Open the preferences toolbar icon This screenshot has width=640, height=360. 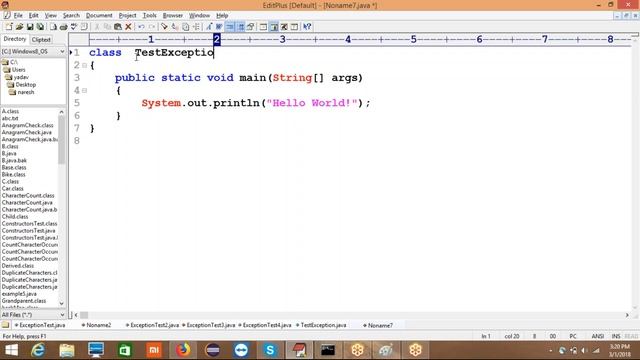tap(251, 27)
